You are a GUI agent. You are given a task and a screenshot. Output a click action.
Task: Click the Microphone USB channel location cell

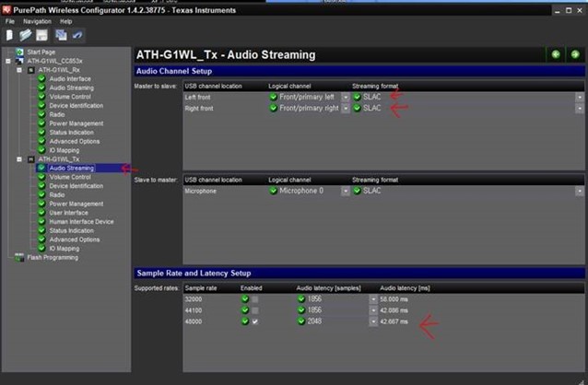tap(200, 192)
